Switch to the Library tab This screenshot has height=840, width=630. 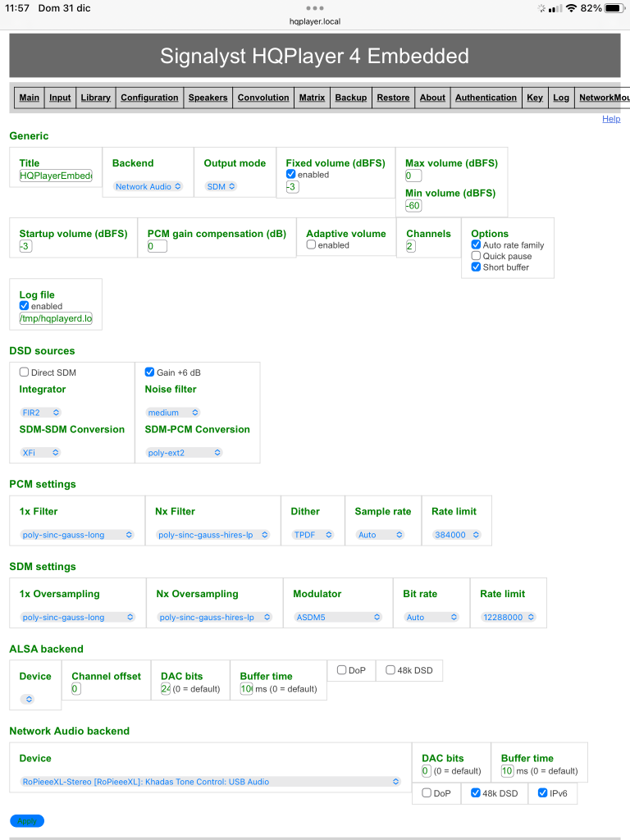click(95, 98)
